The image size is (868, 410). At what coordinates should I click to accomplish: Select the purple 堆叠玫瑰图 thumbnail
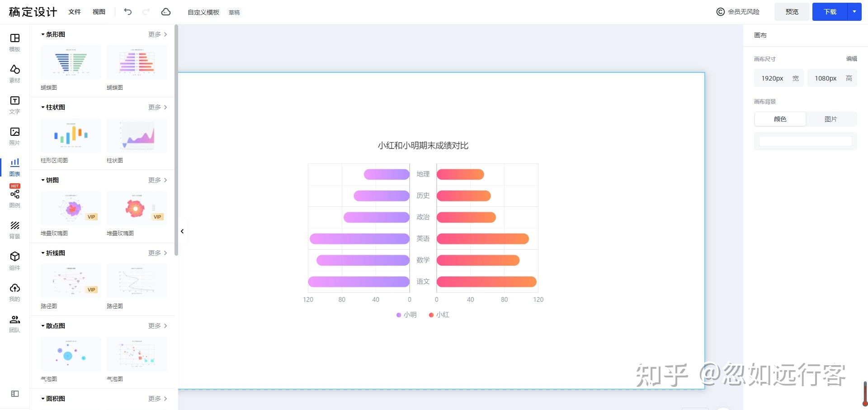coord(71,208)
